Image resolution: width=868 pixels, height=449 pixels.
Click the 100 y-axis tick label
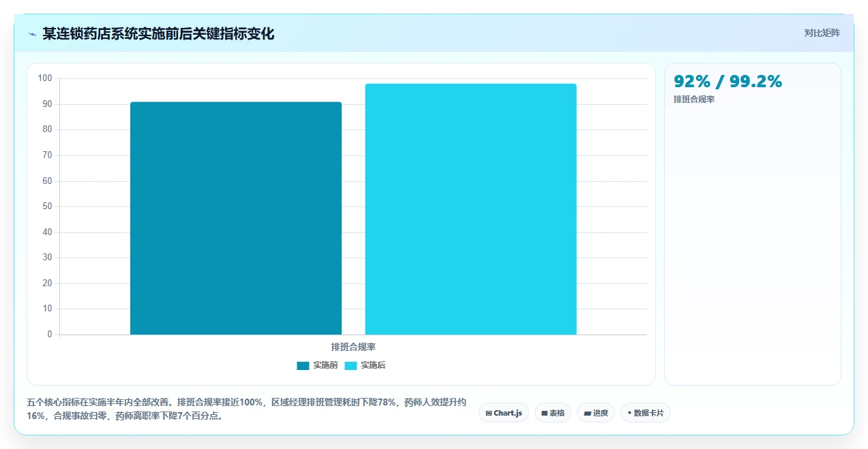pos(45,78)
